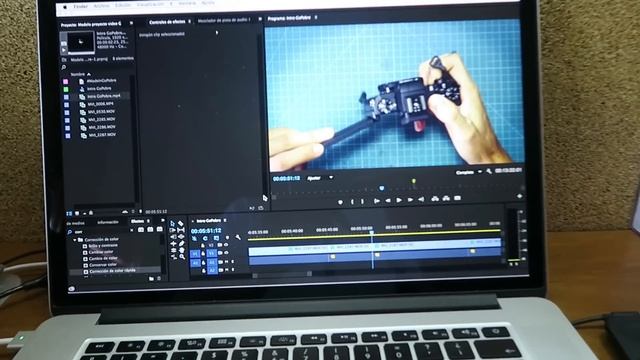Open Completa playback resolution dropdown
The width and height of the screenshot is (640, 360).
pyautogui.click(x=480, y=172)
